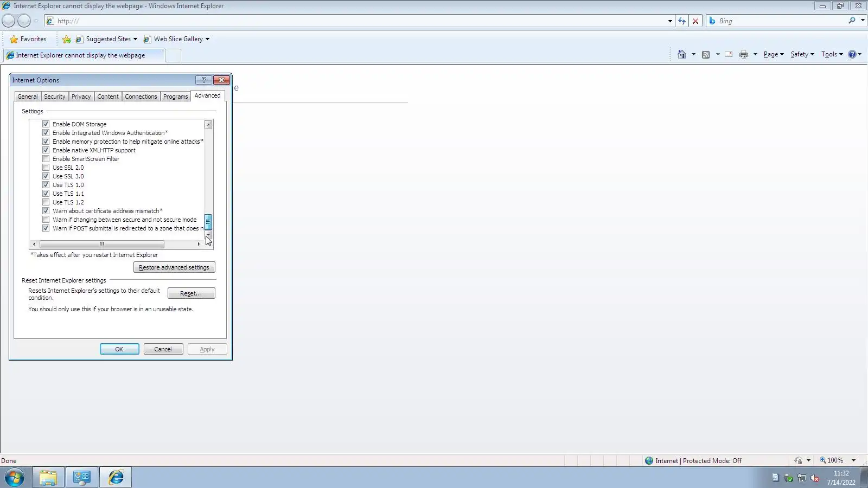Click the http:/// address bar field
Viewport: 868px width, 488px height.
358,21
